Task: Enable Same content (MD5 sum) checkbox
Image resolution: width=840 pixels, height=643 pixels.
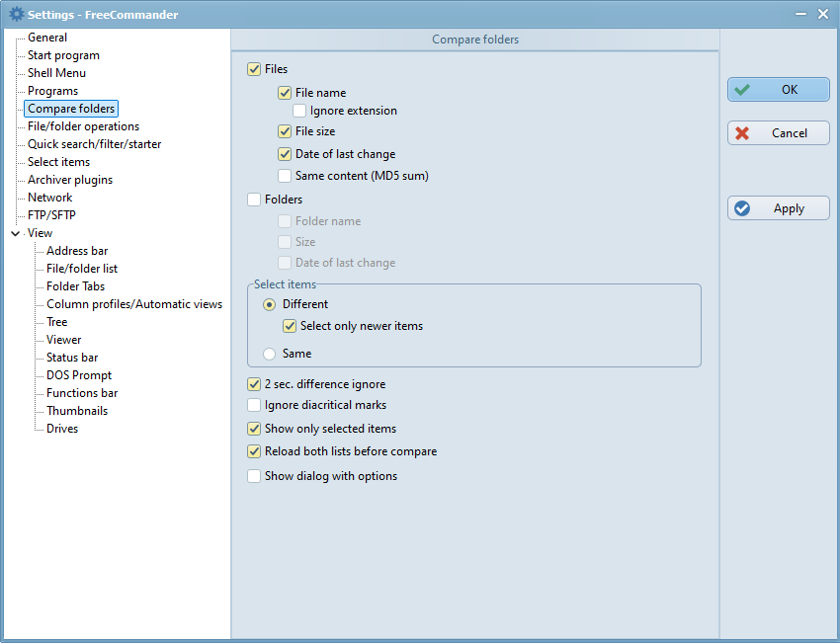Action: pos(285,176)
